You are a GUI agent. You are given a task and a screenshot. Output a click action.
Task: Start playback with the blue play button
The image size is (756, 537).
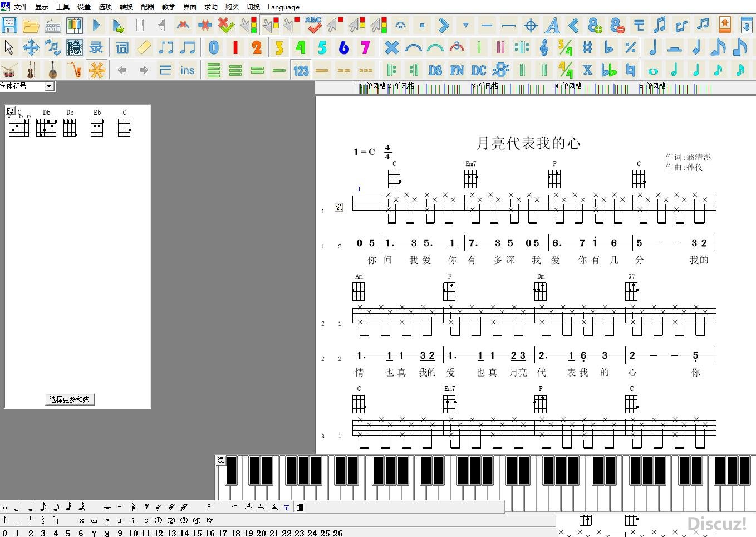click(x=96, y=25)
